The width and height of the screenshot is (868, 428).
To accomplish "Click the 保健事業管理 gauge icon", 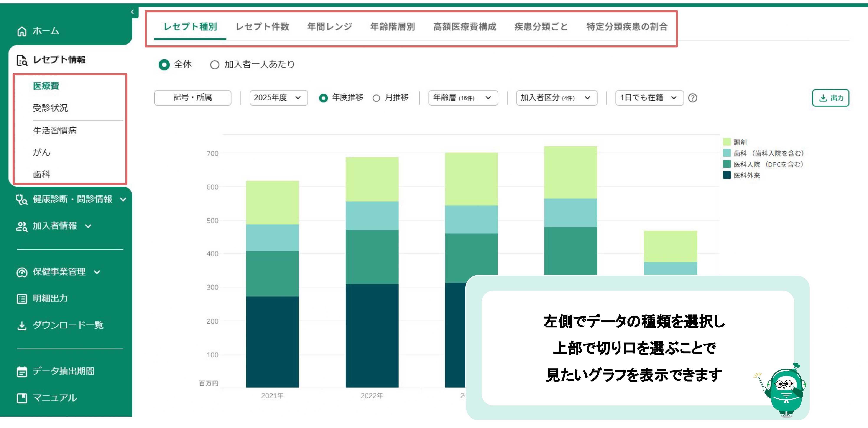I will (22, 272).
